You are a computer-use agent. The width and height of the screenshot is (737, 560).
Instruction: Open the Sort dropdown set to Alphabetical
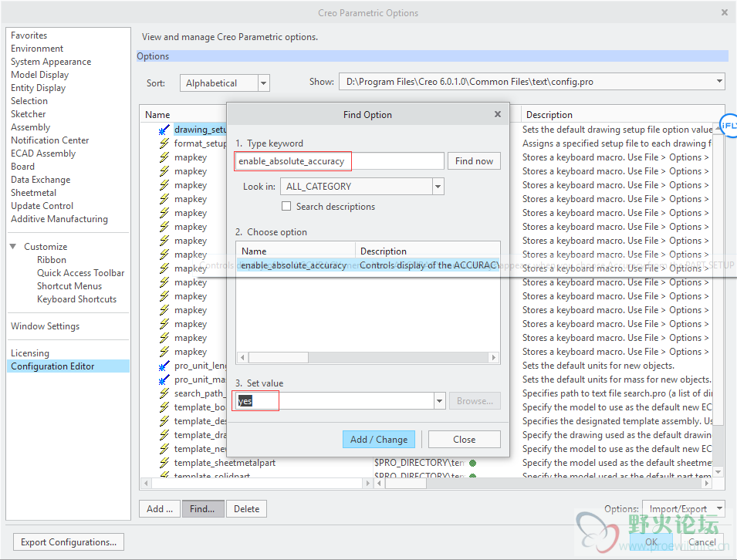tap(264, 83)
